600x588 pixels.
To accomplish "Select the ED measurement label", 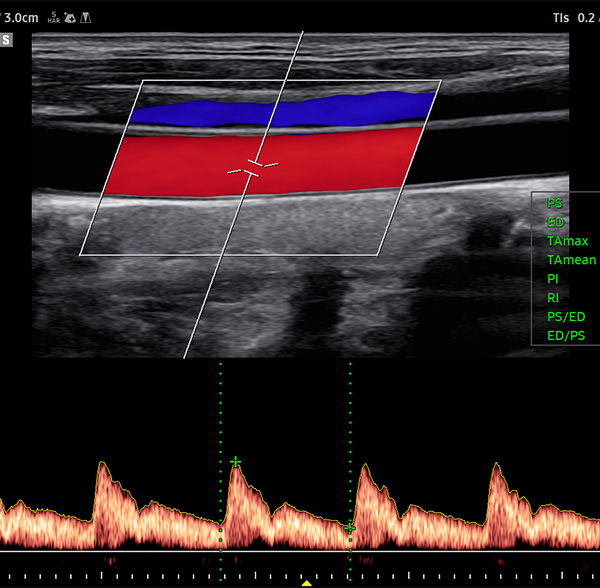I will click(x=555, y=222).
